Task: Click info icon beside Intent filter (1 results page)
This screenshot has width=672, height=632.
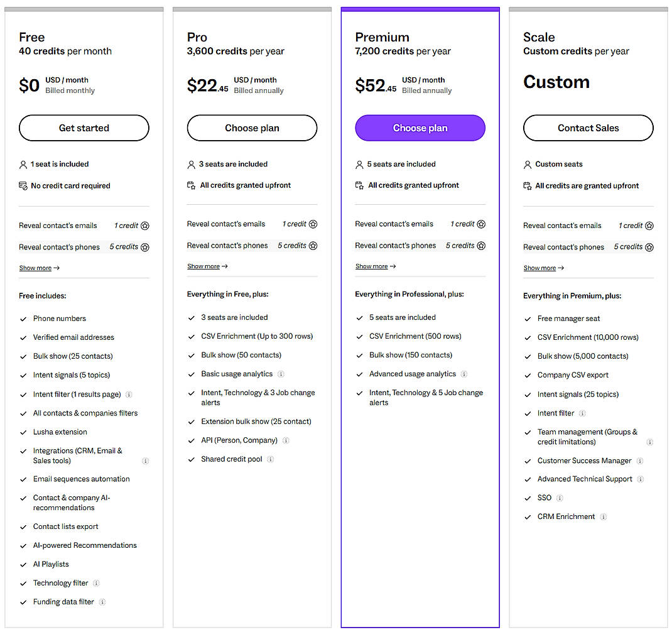Action: point(129,395)
